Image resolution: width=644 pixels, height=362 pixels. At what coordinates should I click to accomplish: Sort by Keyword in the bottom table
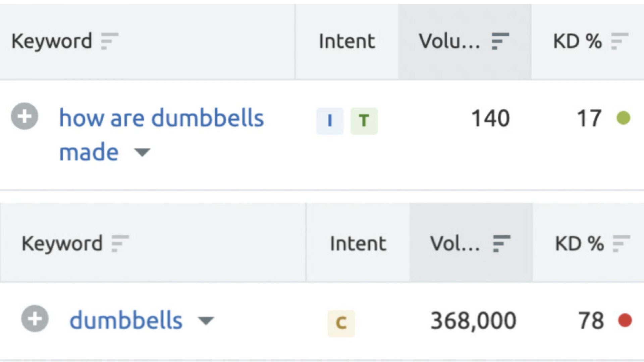pyautogui.click(x=120, y=243)
